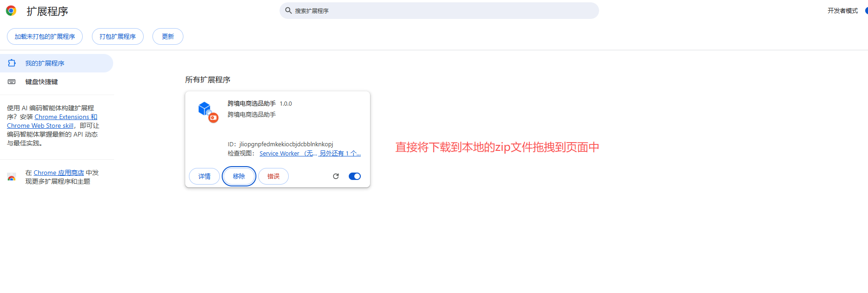The height and width of the screenshot is (293, 868).
Task: Click 打包扩展程序 button
Action: click(118, 36)
